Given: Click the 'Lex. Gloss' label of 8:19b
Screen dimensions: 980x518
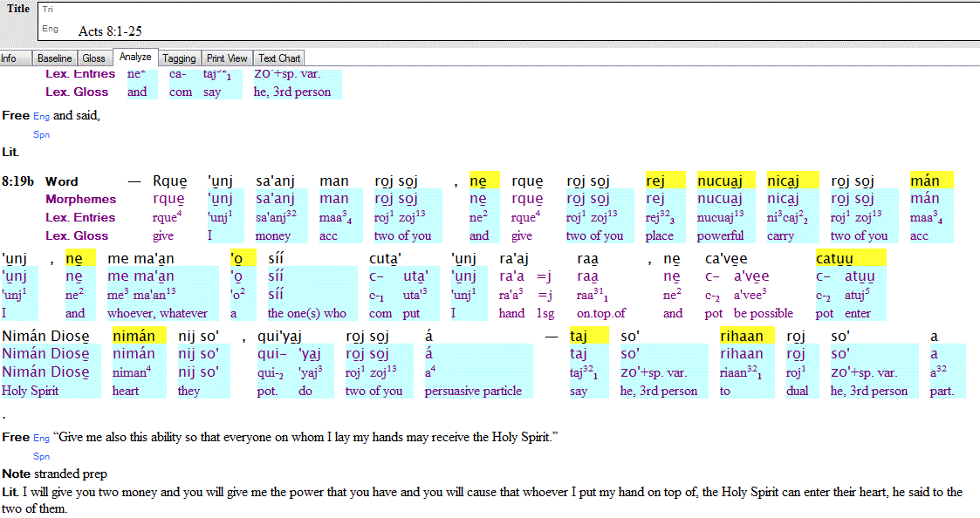Looking at the screenshot, I should pos(76,236).
